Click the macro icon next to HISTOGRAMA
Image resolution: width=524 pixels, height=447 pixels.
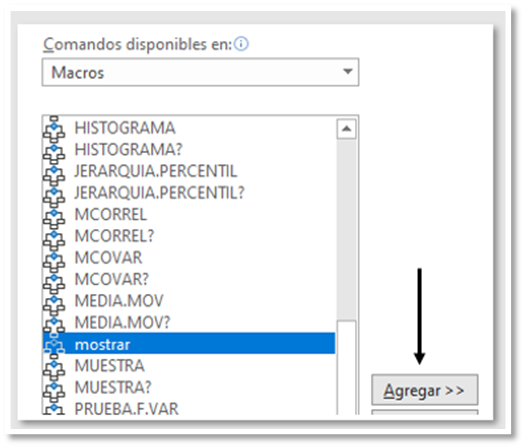[54, 128]
